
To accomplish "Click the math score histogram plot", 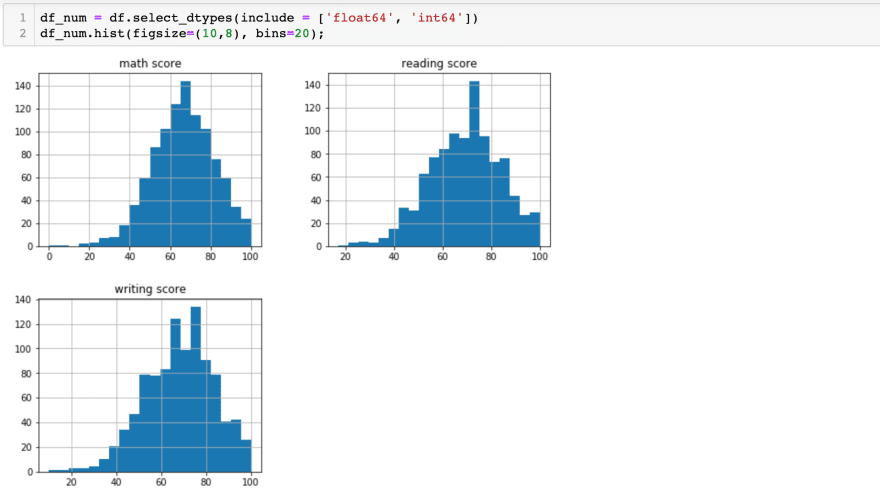I will coord(150,159).
